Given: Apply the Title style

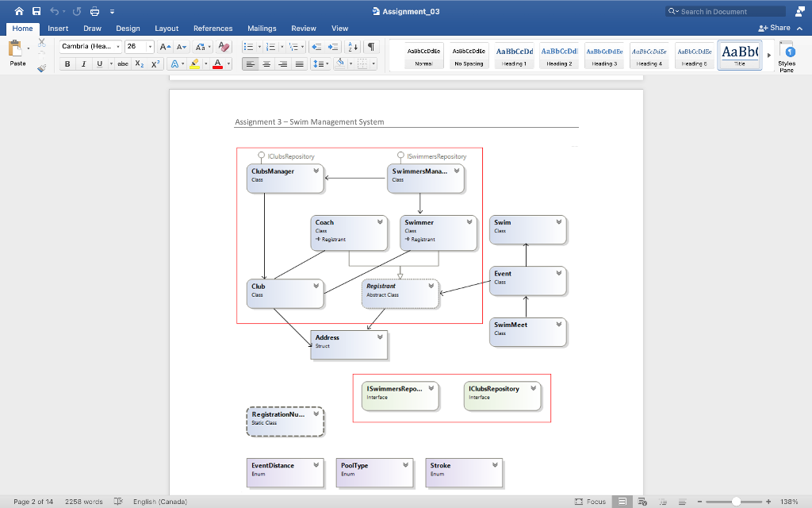Looking at the screenshot, I should click(x=740, y=56).
